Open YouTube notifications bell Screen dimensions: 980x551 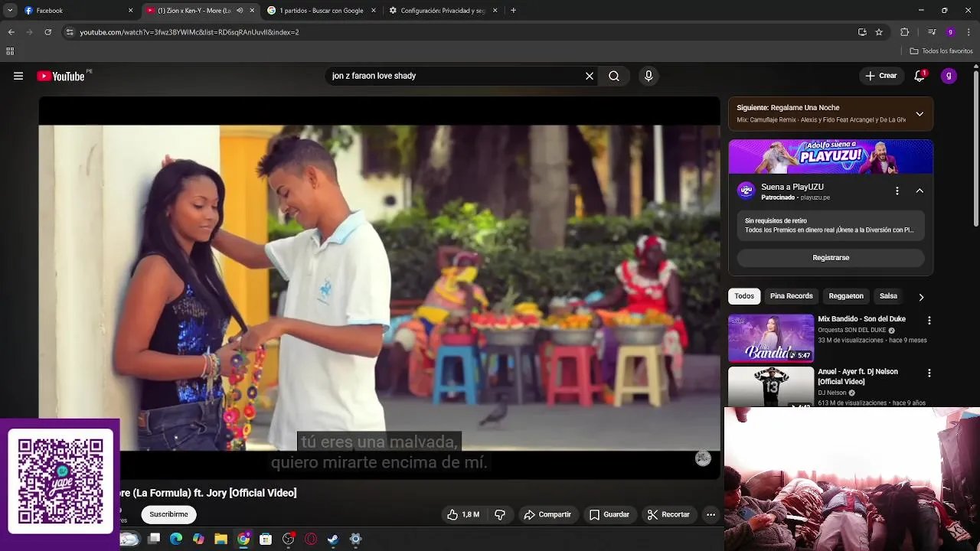click(x=920, y=76)
